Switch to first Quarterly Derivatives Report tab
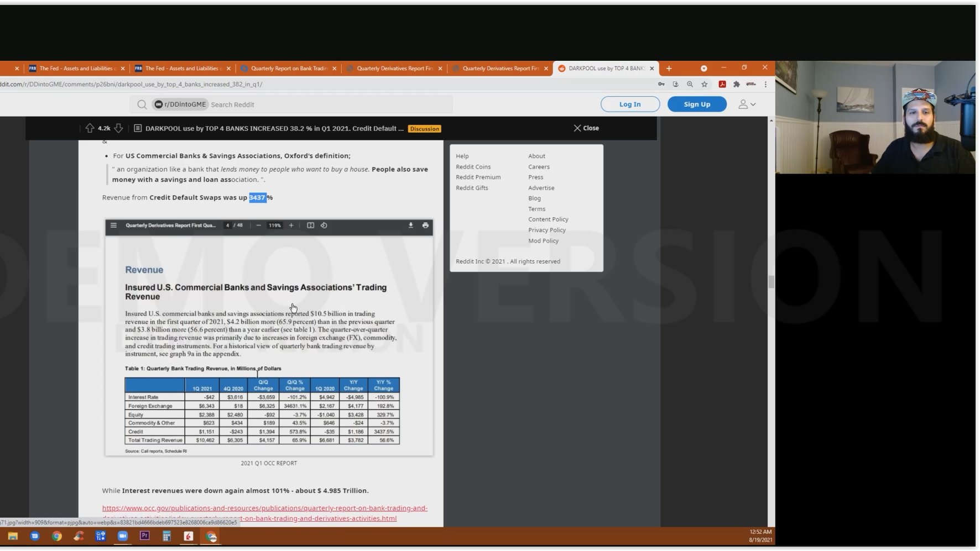This screenshot has width=980, height=551. [x=394, y=69]
